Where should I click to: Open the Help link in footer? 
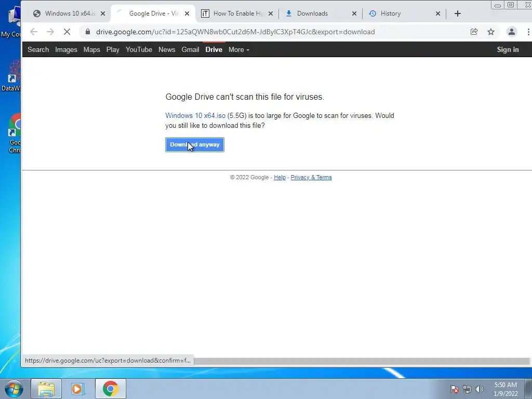pos(280,177)
